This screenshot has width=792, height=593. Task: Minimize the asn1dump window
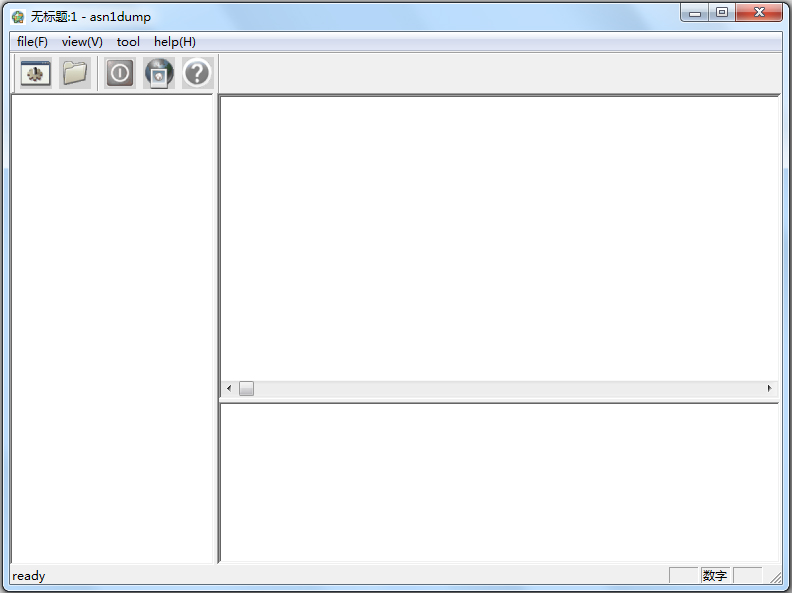point(695,13)
